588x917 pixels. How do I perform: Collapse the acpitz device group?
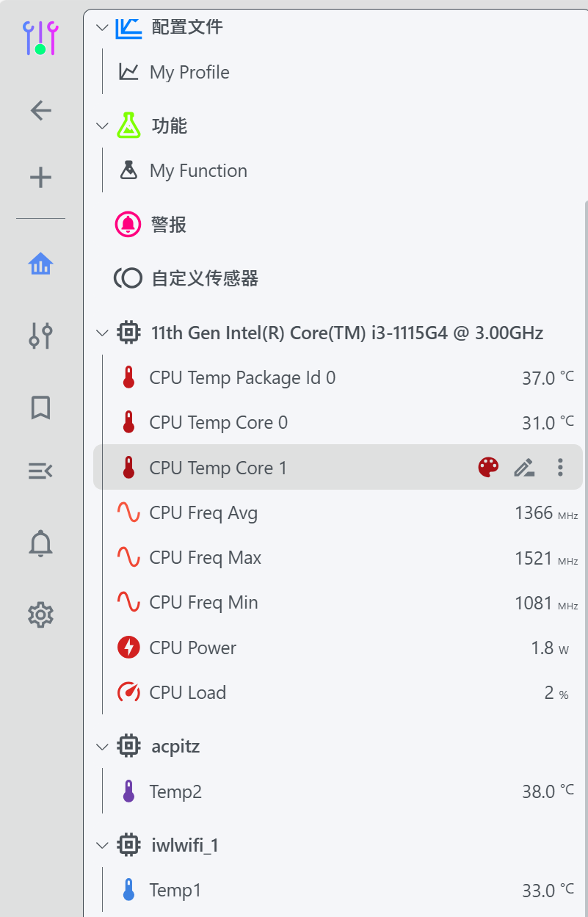101,747
